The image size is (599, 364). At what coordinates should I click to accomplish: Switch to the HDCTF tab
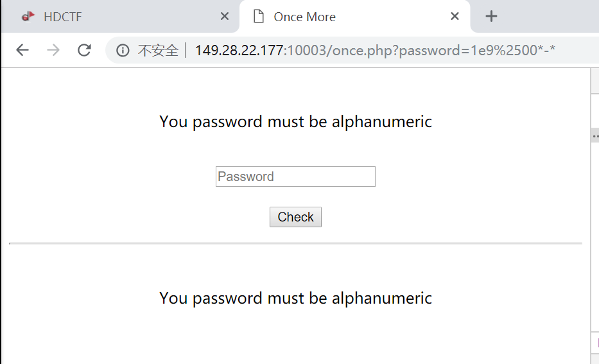(x=116, y=17)
